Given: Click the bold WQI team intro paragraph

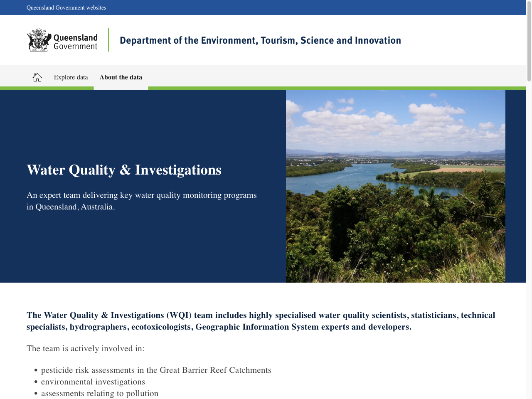Looking at the screenshot, I should click(261, 321).
